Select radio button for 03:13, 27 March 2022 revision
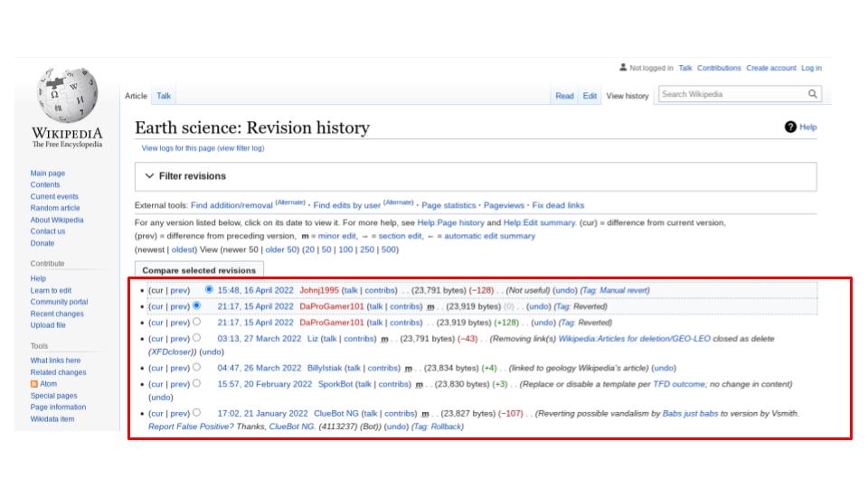 click(x=196, y=339)
